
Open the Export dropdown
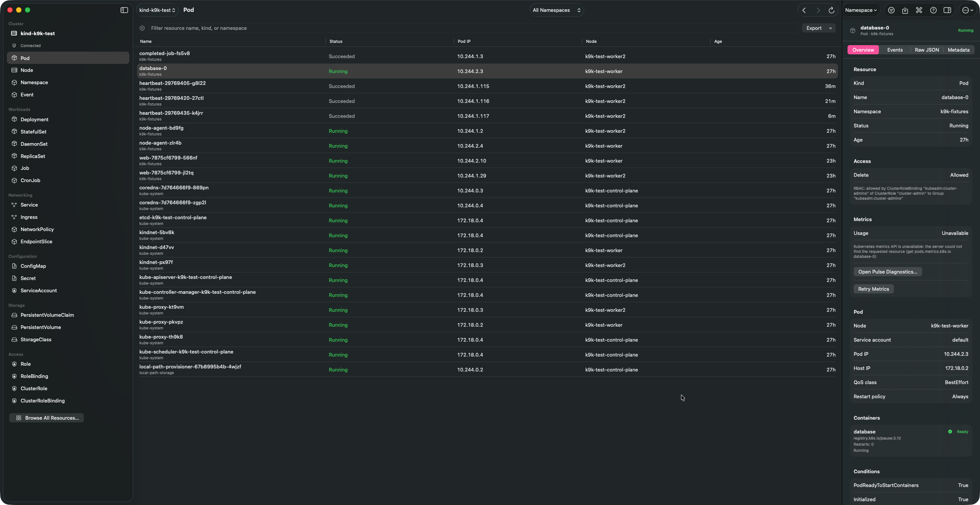point(818,28)
